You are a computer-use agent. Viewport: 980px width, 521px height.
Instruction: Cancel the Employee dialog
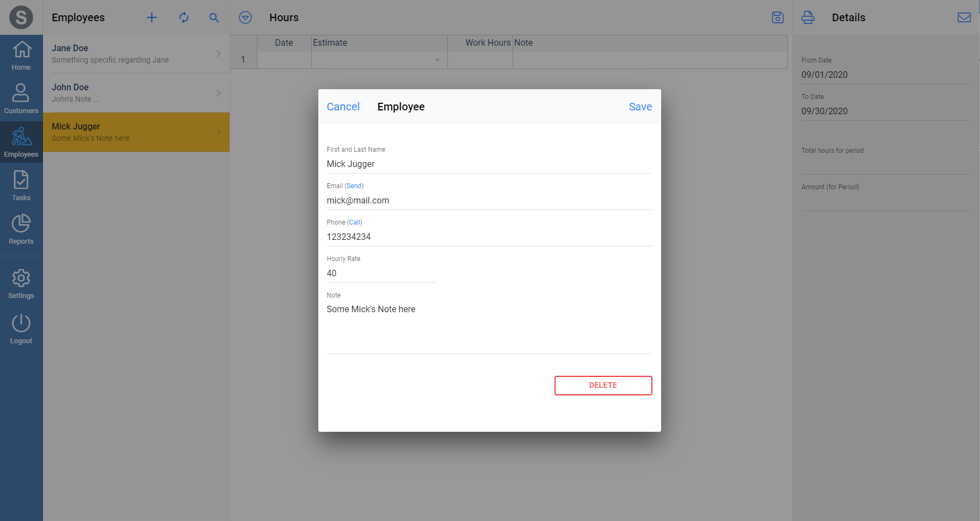point(343,107)
